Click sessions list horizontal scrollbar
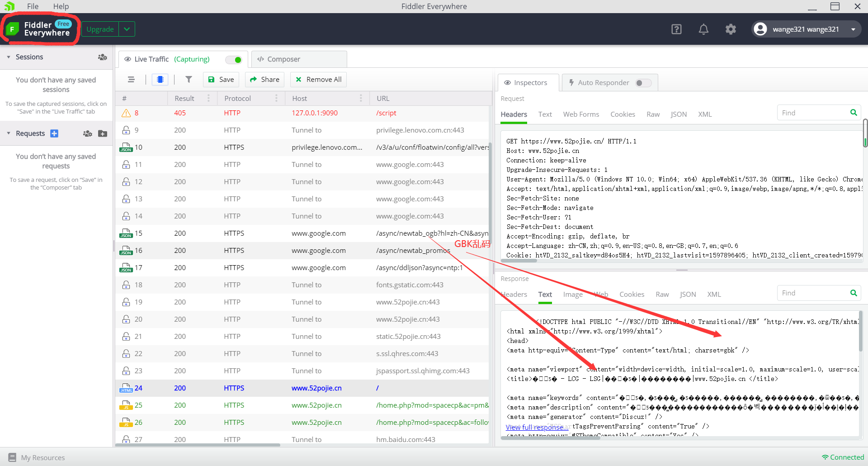This screenshot has height=466, width=868. 198,445
